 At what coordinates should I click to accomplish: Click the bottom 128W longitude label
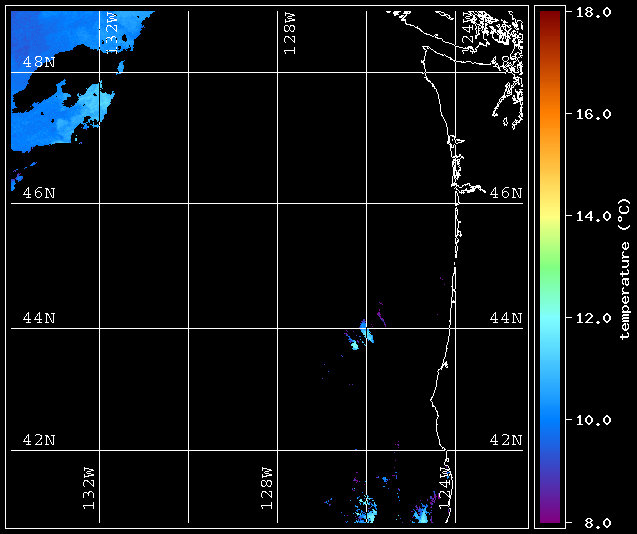pos(267,488)
